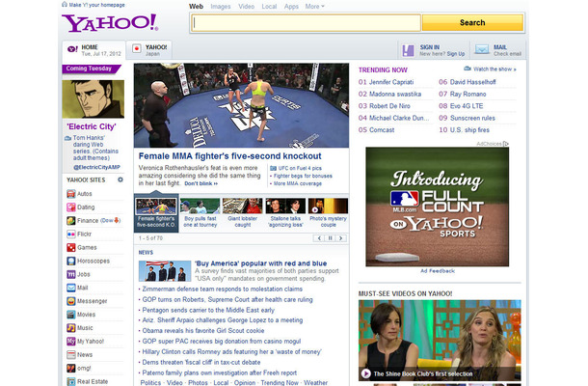Click the Electric City cartoon image
Viewport: 588px width, 386px height.
[93, 98]
